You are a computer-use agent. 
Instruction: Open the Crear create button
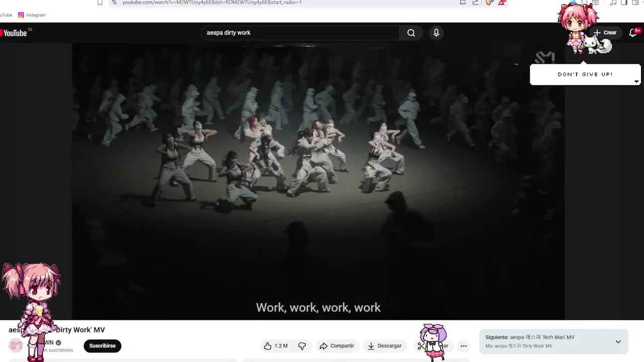click(x=605, y=33)
